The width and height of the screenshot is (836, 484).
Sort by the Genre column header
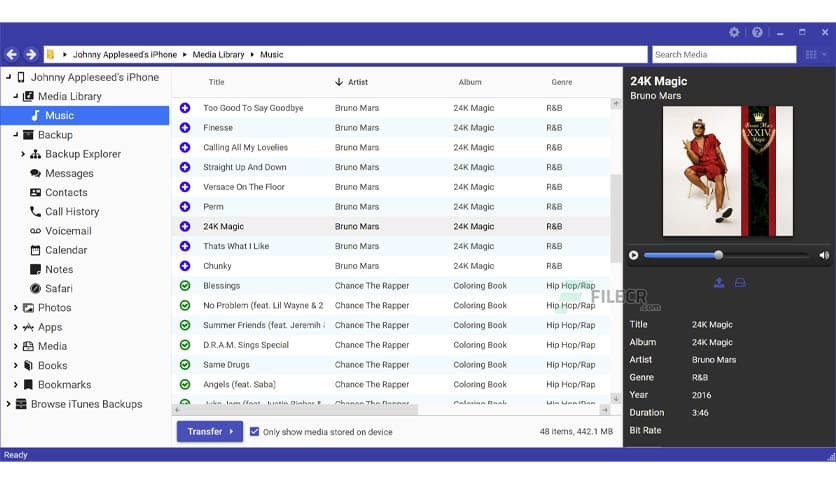point(561,82)
